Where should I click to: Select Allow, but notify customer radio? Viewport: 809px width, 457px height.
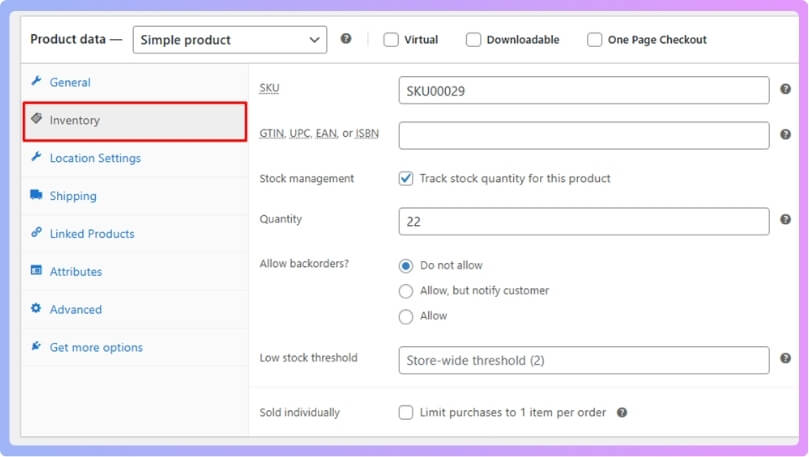point(406,291)
